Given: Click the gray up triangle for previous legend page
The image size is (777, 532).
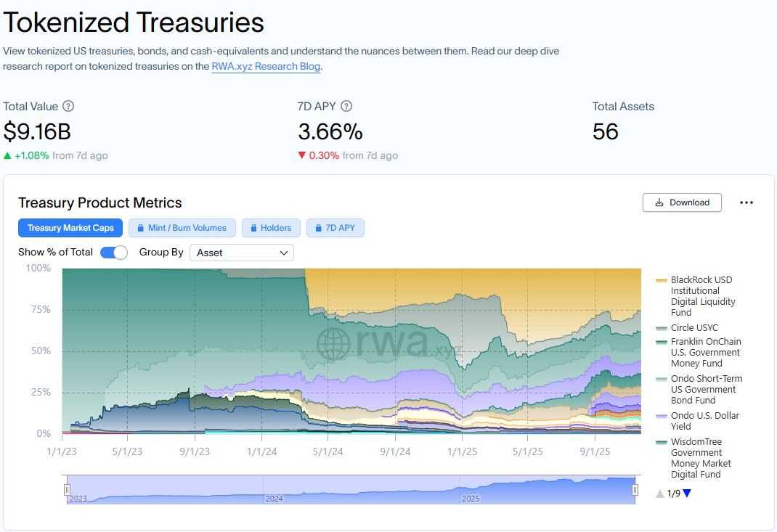Looking at the screenshot, I should (x=659, y=493).
